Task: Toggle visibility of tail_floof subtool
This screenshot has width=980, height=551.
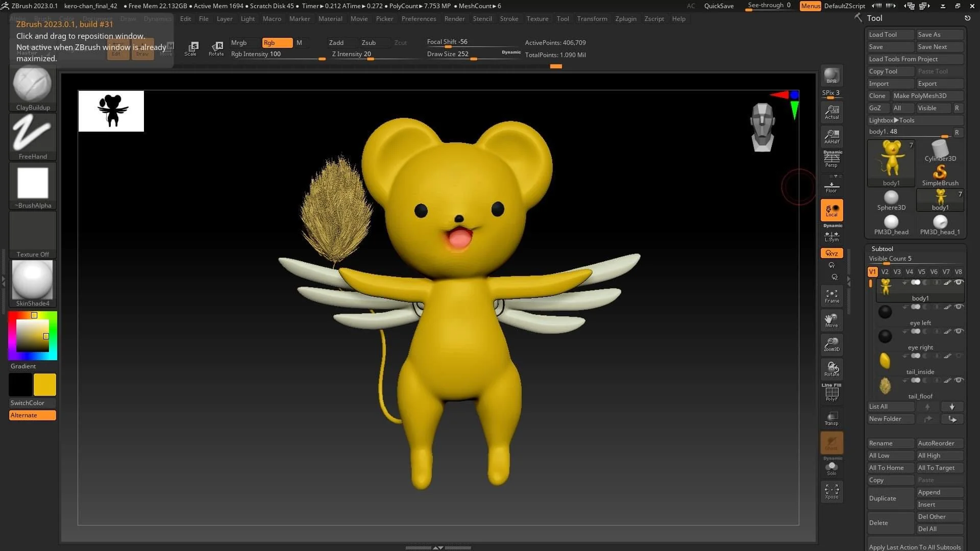Action: pos(959,381)
